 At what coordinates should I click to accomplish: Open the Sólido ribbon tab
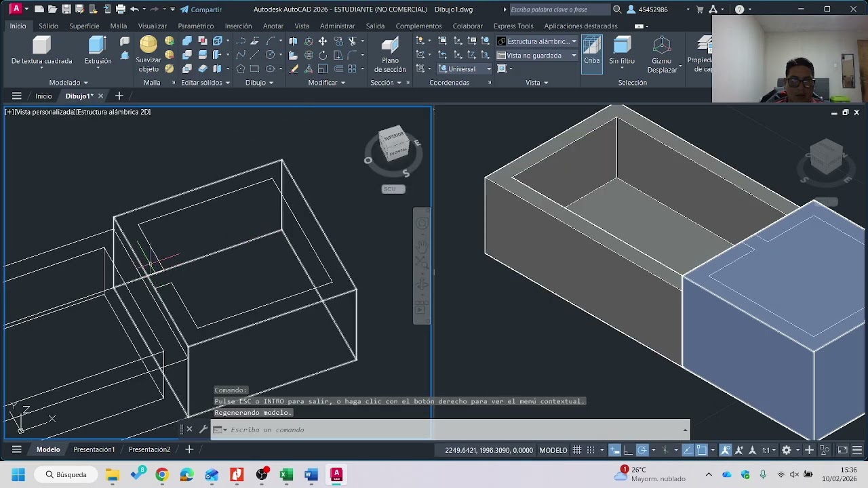click(48, 26)
